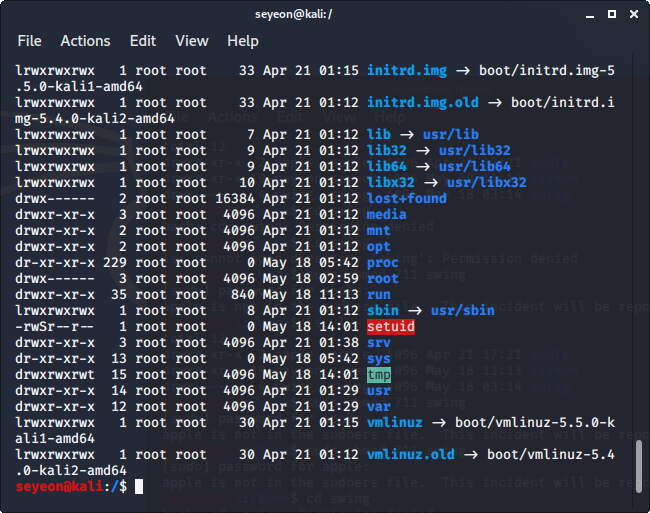650x513 pixels.
Task: Click the boot/vmlinuz-5.5.0-k target text
Action: click(x=535, y=423)
